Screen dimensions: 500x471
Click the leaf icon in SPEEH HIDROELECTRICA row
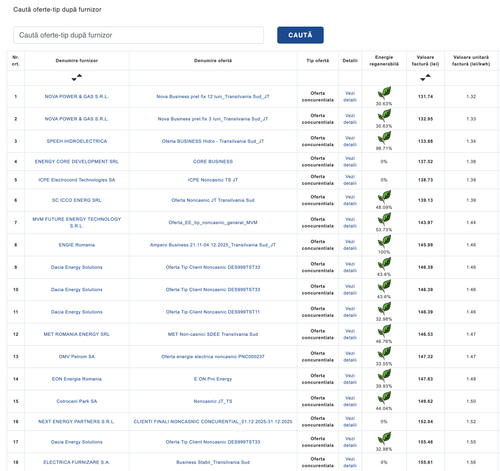click(x=384, y=138)
